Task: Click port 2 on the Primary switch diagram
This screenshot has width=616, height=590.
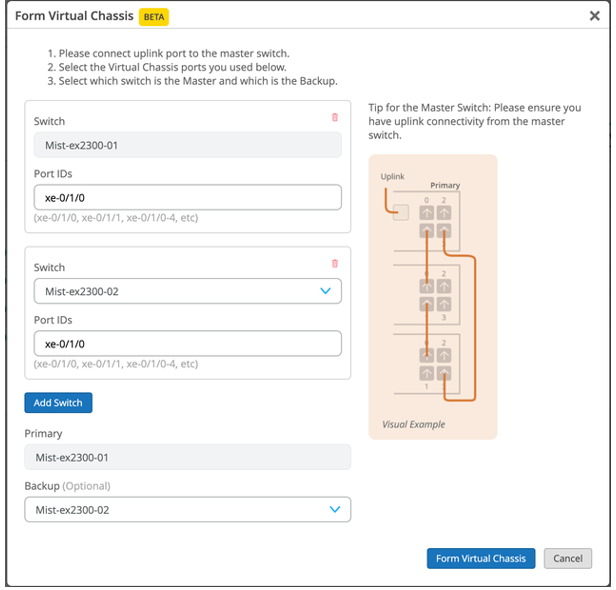Action: 444,212
